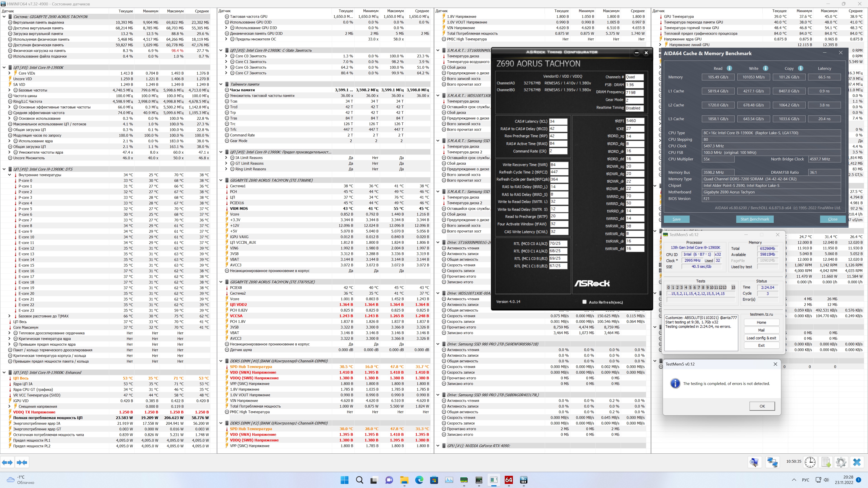Click the Copy info icon in AIDA64
Viewport: 868px width, 488px height.
click(800, 68)
